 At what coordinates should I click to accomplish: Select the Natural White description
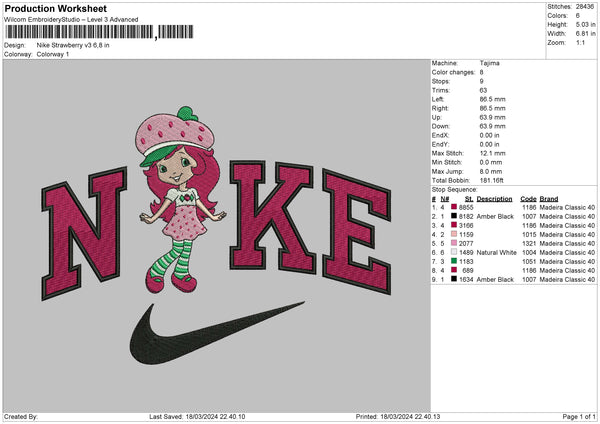click(497, 252)
